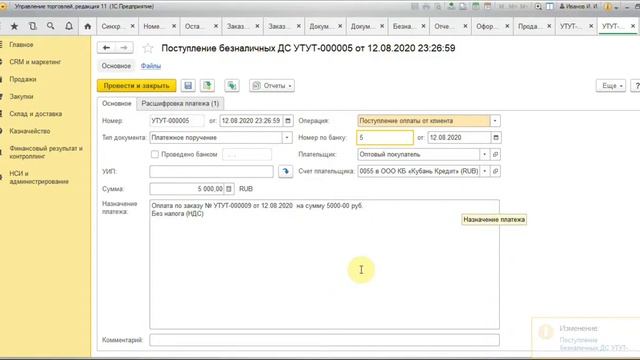Open the 1C main menu icon in the title bar
640x360 pixels.
3,7
